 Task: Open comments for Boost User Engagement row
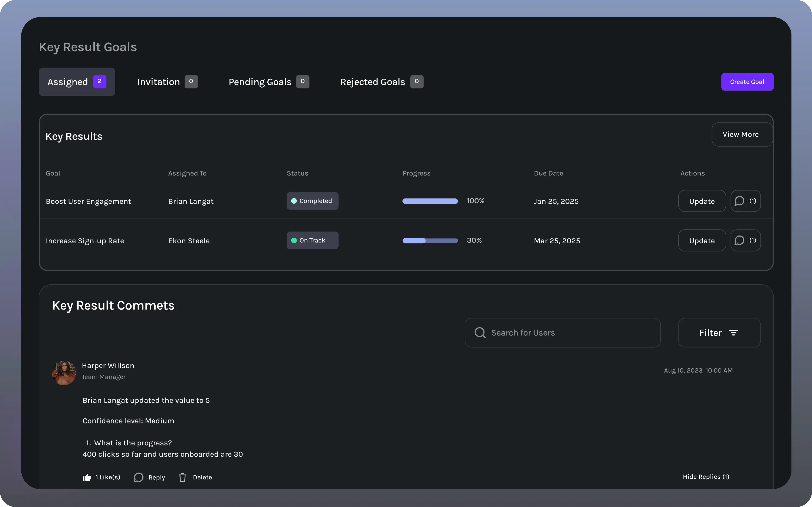pyautogui.click(x=745, y=201)
